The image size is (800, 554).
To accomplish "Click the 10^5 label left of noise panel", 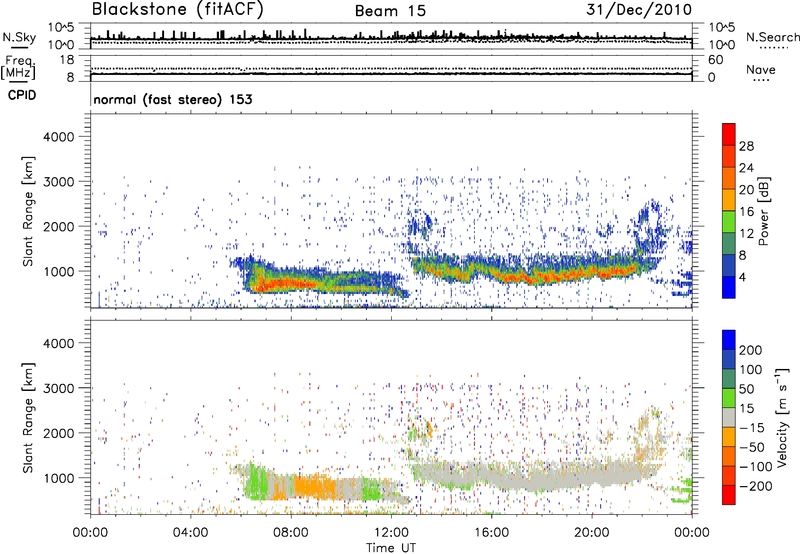I will [x=61, y=28].
